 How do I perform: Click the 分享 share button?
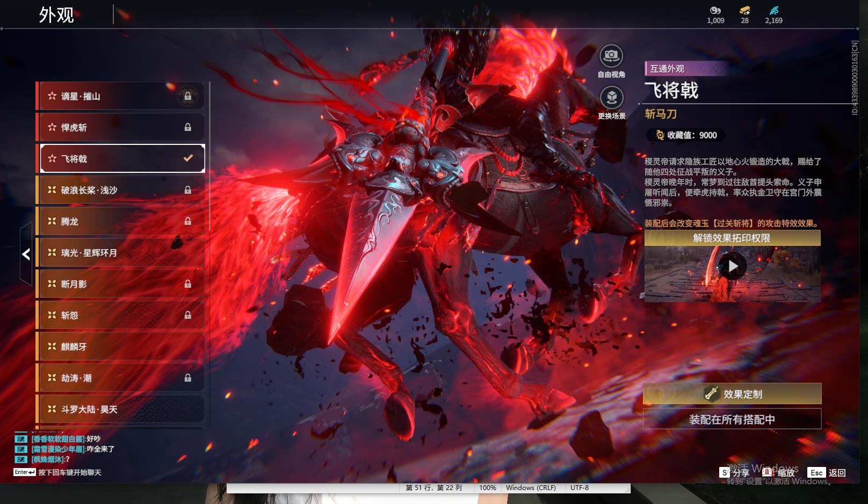[735, 472]
